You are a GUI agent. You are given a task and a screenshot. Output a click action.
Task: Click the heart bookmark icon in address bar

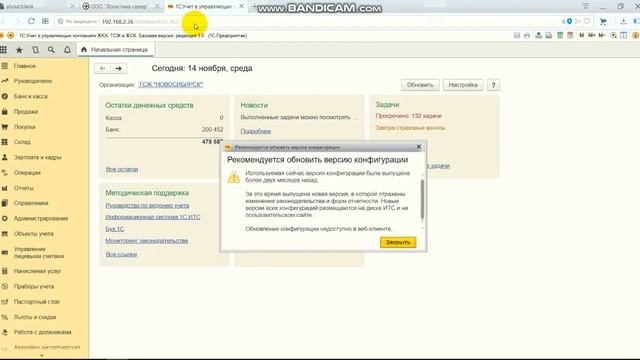(587, 21)
